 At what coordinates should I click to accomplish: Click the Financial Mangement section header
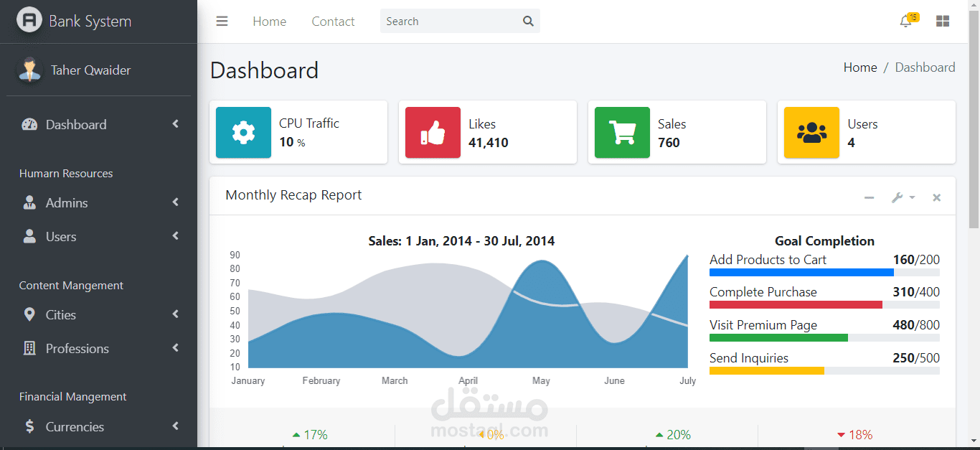click(72, 396)
